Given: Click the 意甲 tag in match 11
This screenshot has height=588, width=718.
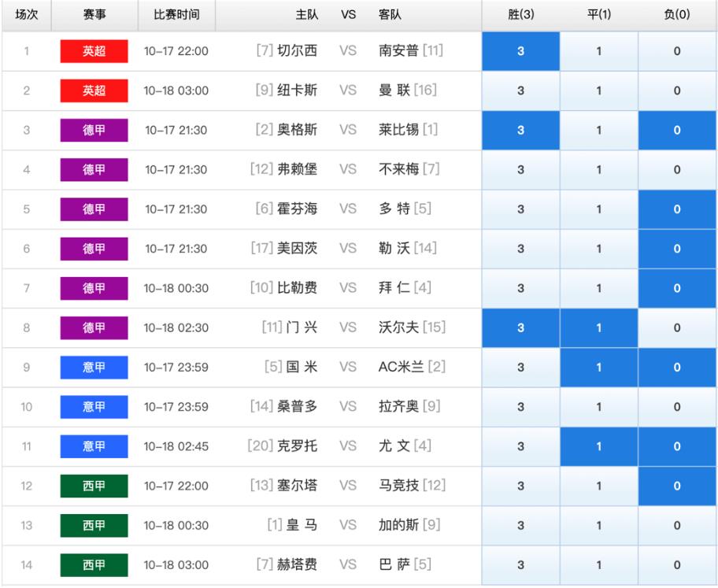Looking at the screenshot, I should [x=94, y=446].
